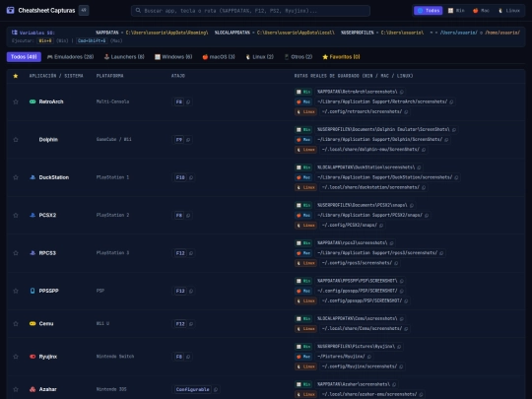Click the Win+R run shortcut chip

pyautogui.click(x=45, y=40)
